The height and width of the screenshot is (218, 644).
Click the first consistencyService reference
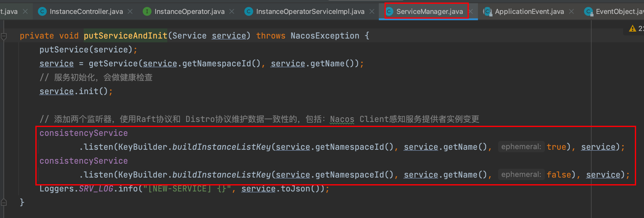point(84,133)
